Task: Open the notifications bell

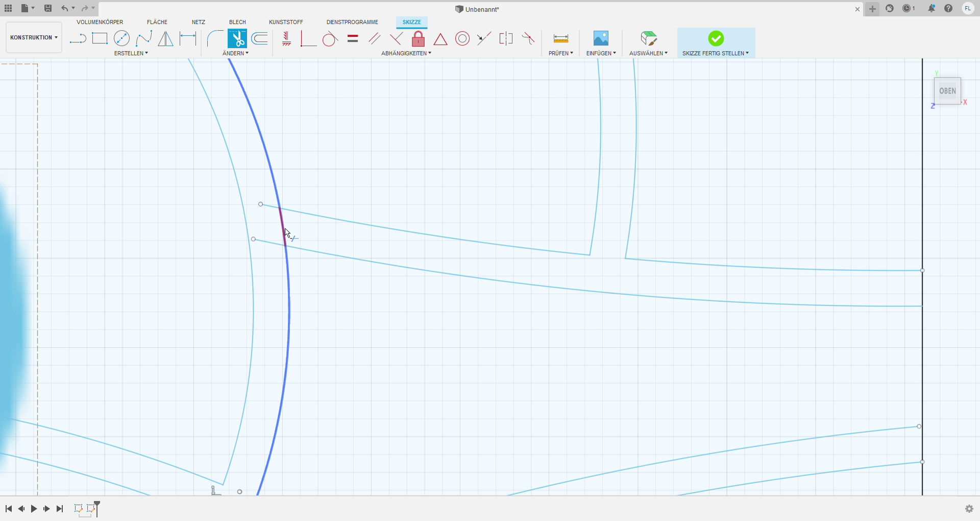Action: point(932,8)
